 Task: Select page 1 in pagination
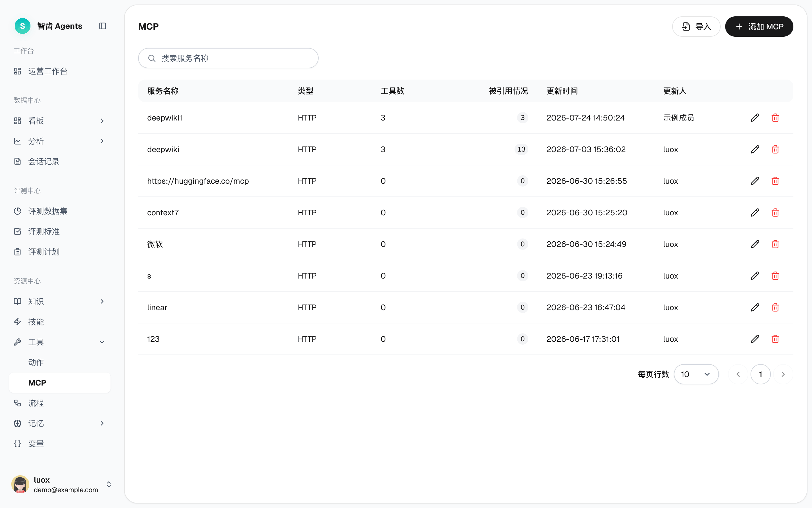pyautogui.click(x=760, y=374)
